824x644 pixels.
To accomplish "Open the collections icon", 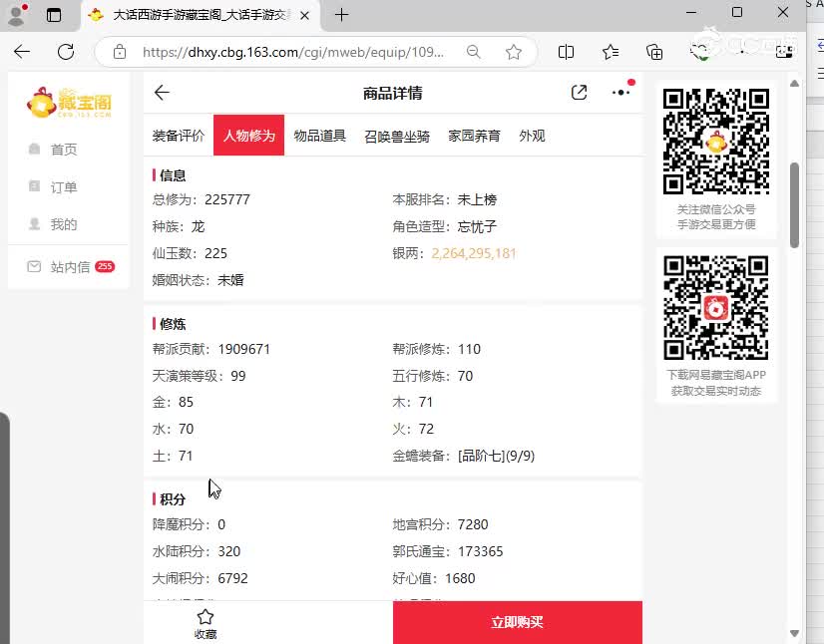I will click(x=654, y=52).
